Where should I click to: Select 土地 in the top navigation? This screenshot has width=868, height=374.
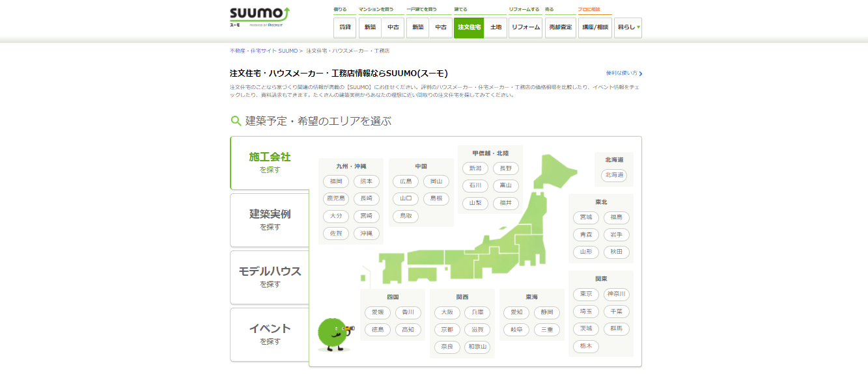pyautogui.click(x=496, y=28)
